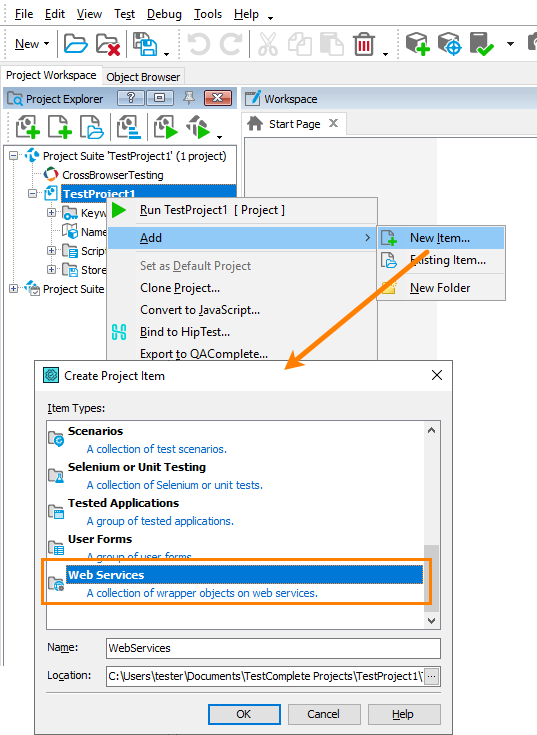
Task: Click the green Run arrow in context menu
Action: [x=119, y=210]
